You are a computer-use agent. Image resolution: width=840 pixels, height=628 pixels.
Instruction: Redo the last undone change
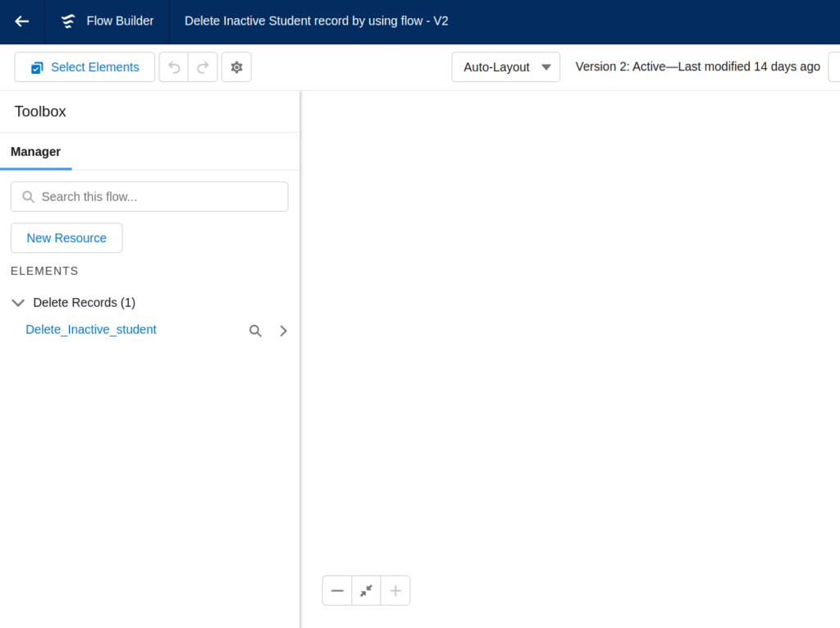(203, 67)
